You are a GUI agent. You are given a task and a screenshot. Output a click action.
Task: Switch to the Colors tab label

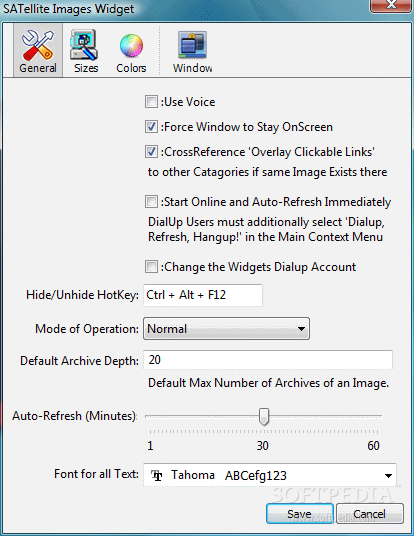pos(131,68)
